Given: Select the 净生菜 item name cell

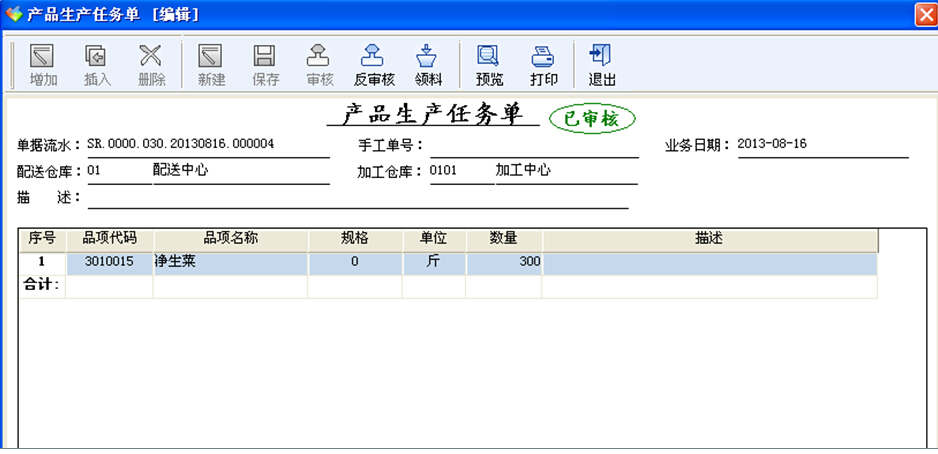Looking at the screenshot, I should tap(230, 262).
